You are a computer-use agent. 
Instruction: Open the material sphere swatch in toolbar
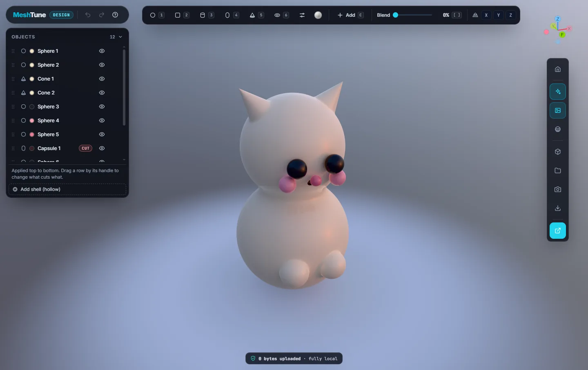(318, 15)
